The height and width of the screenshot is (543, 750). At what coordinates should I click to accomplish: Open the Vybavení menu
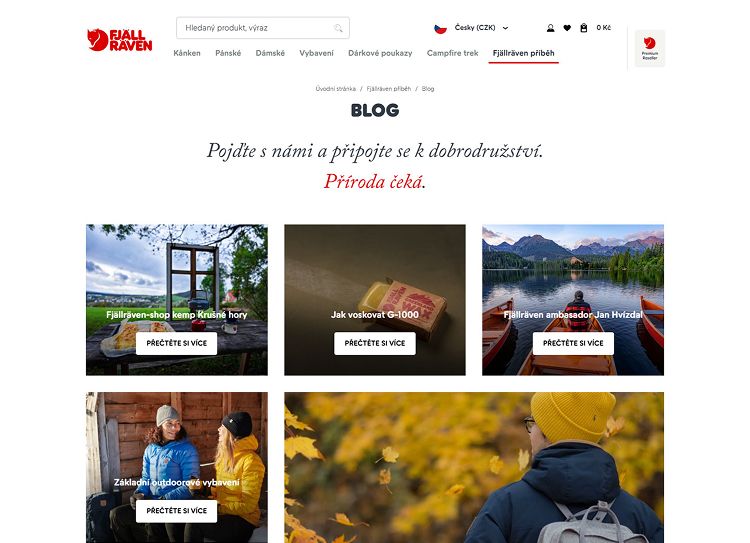click(x=316, y=53)
